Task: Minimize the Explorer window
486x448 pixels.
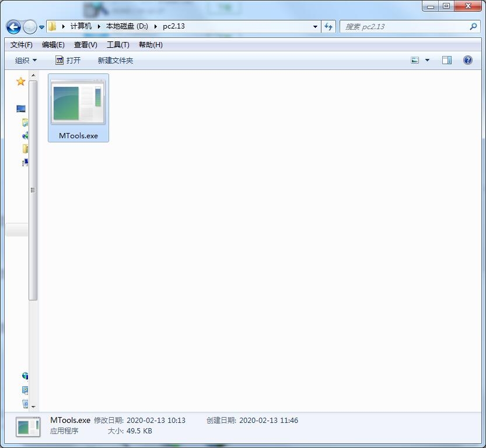Action: (x=431, y=6)
